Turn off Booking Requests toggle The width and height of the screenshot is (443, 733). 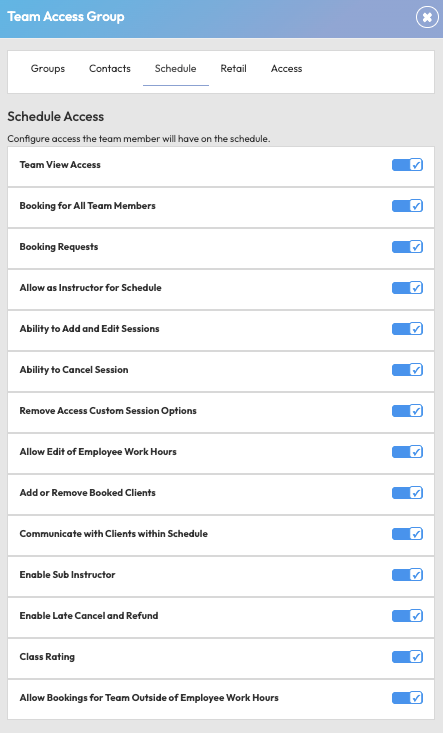pos(407,247)
